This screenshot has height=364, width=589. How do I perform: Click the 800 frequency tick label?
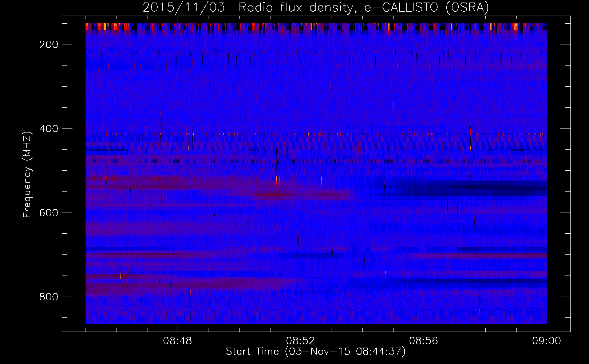point(49,297)
